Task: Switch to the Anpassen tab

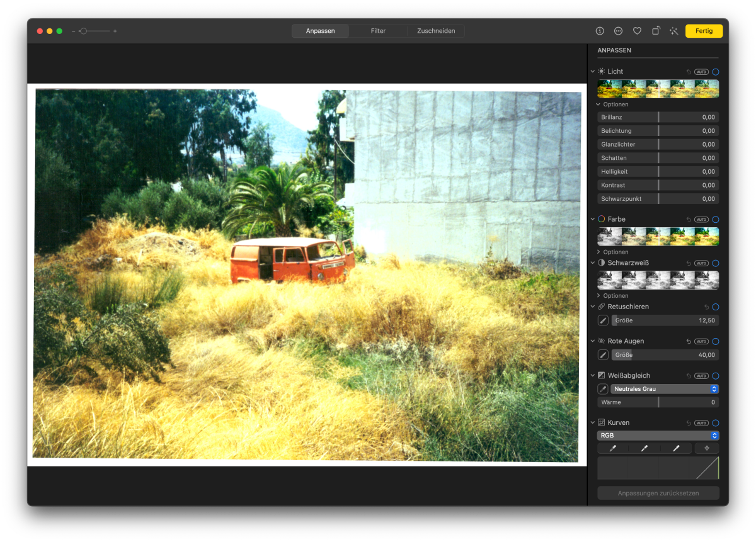Action: 321,31
